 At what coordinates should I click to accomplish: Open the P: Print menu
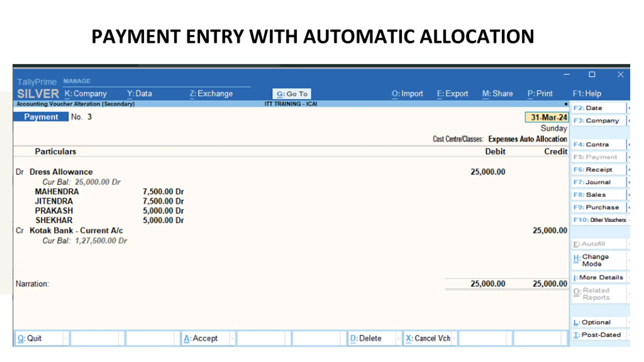click(x=540, y=94)
